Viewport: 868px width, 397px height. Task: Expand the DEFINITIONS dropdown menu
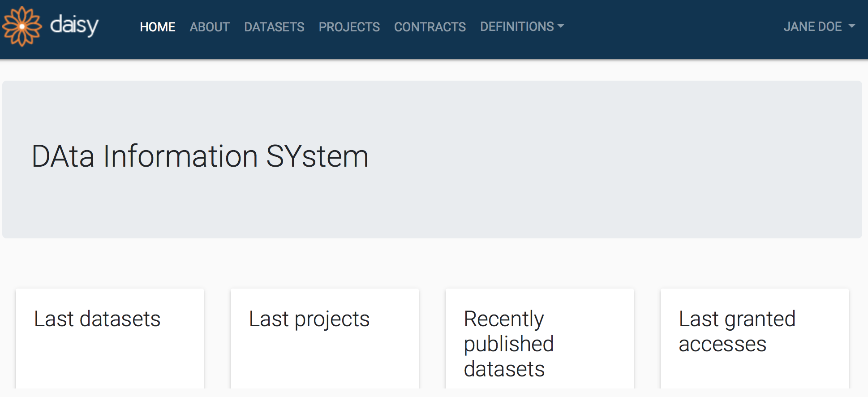tap(517, 27)
